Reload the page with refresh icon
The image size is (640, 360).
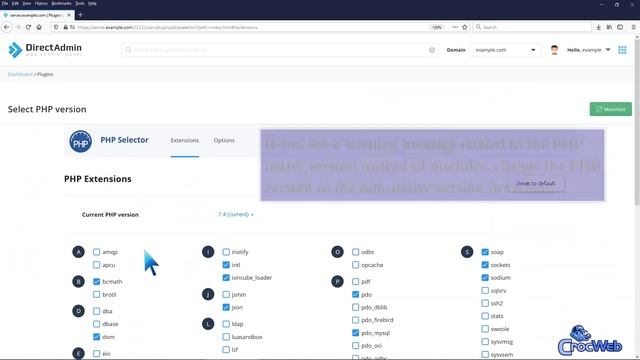coord(28,27)
